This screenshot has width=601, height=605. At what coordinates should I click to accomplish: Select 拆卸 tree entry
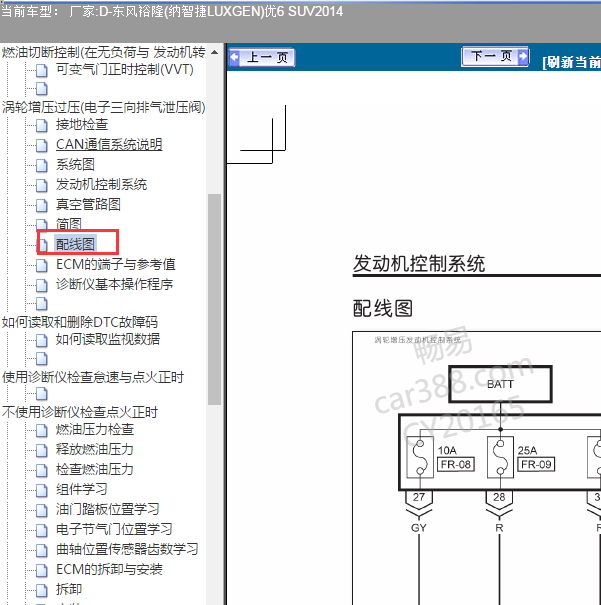[69, 589]
